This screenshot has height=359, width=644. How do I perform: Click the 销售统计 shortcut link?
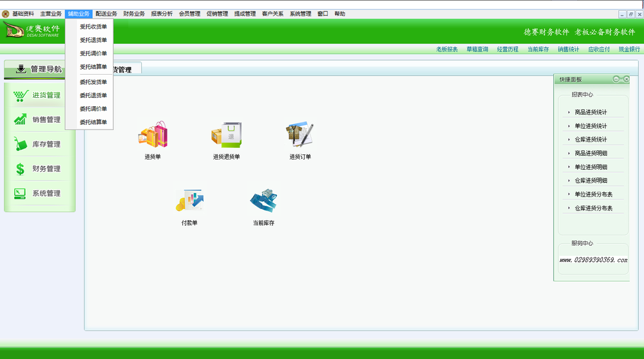coord(569,50)
